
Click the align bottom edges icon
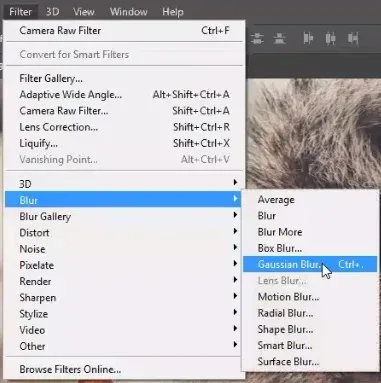(x=280, y=38)
